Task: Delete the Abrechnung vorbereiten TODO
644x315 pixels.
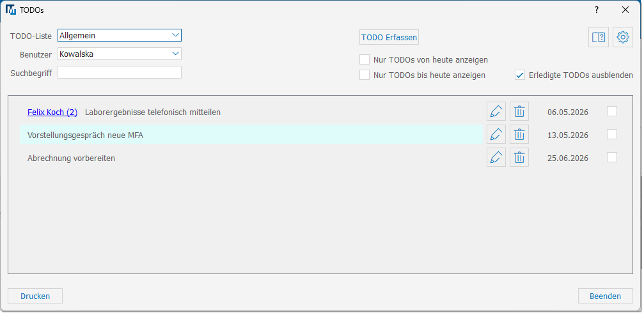Action: click(519, 157)
